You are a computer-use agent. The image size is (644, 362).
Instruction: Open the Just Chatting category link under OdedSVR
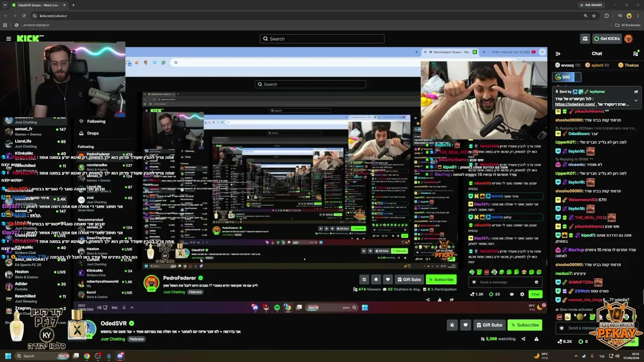click(113, 339)
